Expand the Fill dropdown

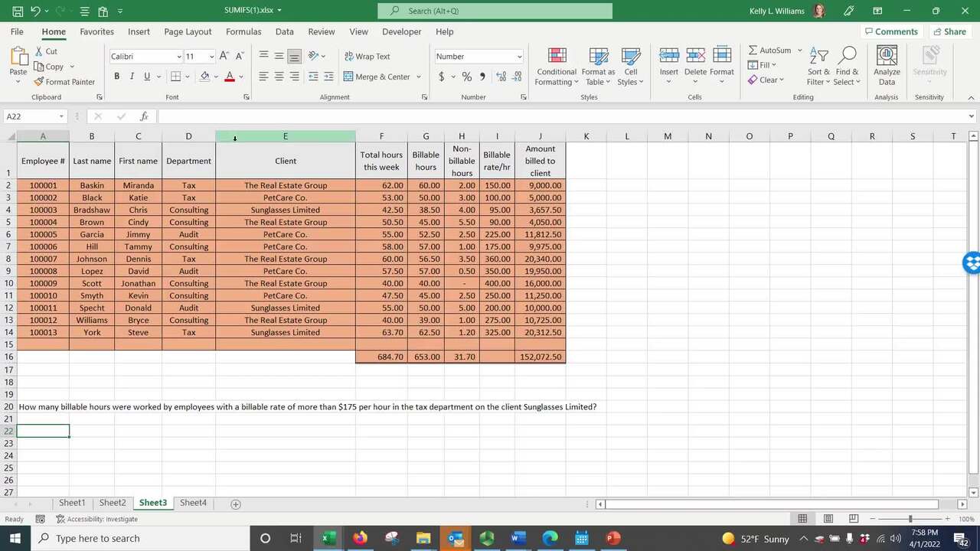(x=774, y=65)
